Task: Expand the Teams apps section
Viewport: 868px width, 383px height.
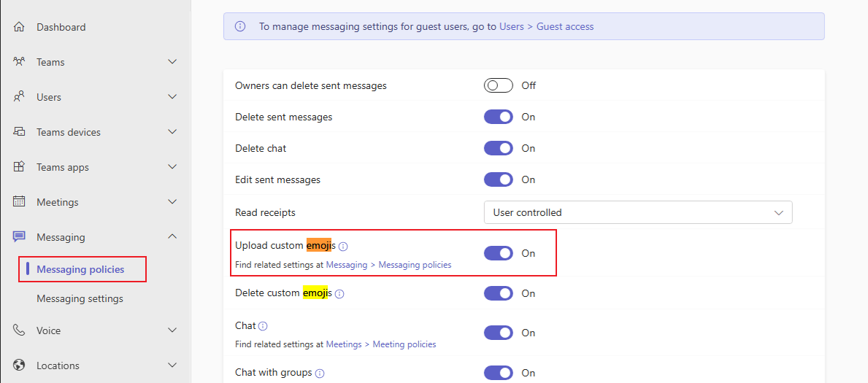Action: (172, 166)
